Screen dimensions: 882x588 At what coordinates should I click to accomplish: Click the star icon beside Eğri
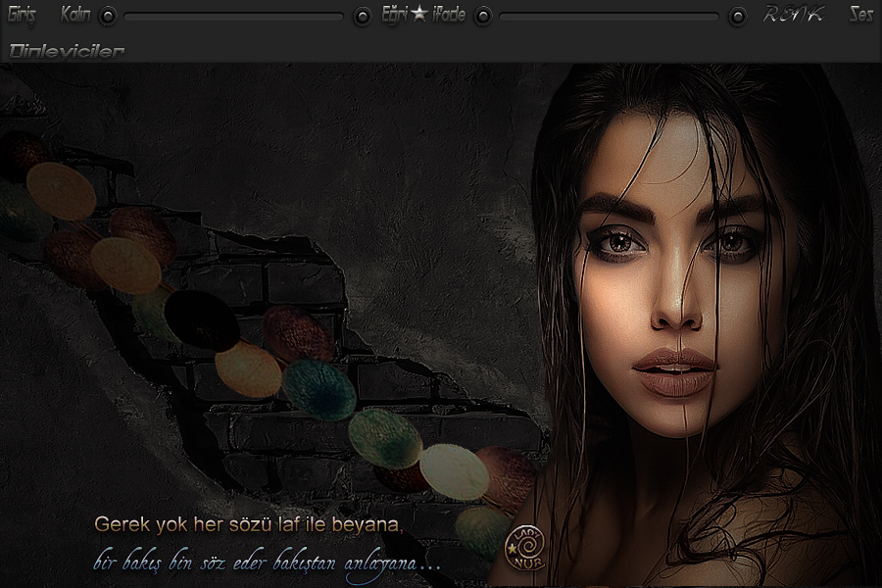pyautogui.click(x=419, y=15)
